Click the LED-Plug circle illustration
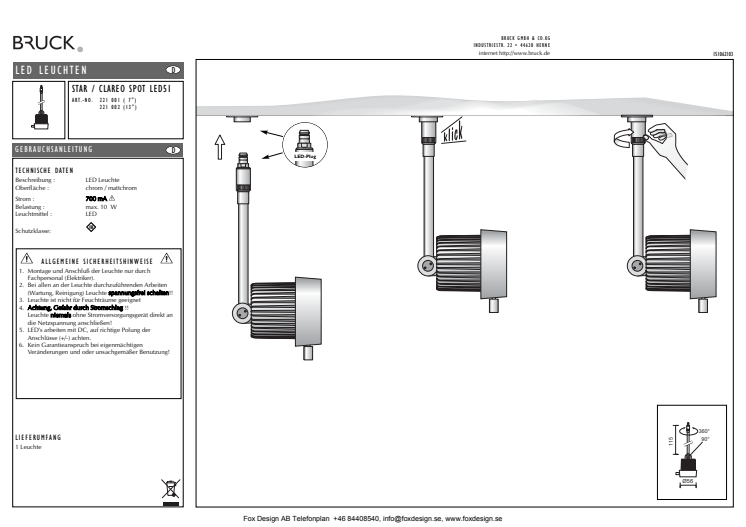 coord(304,145)
